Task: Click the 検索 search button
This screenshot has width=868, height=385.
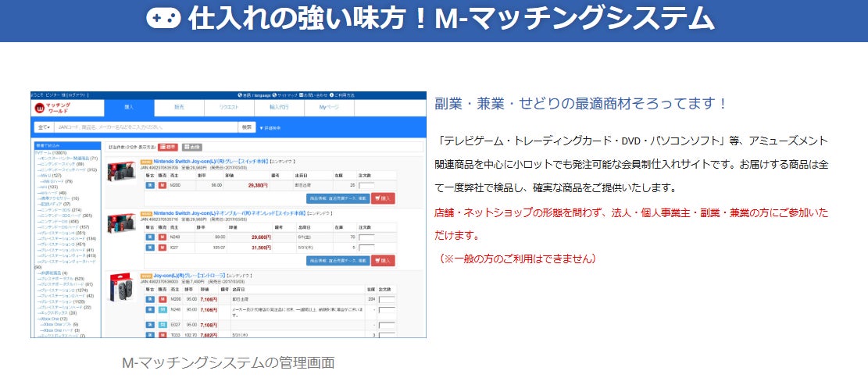Action: (247, 127)
